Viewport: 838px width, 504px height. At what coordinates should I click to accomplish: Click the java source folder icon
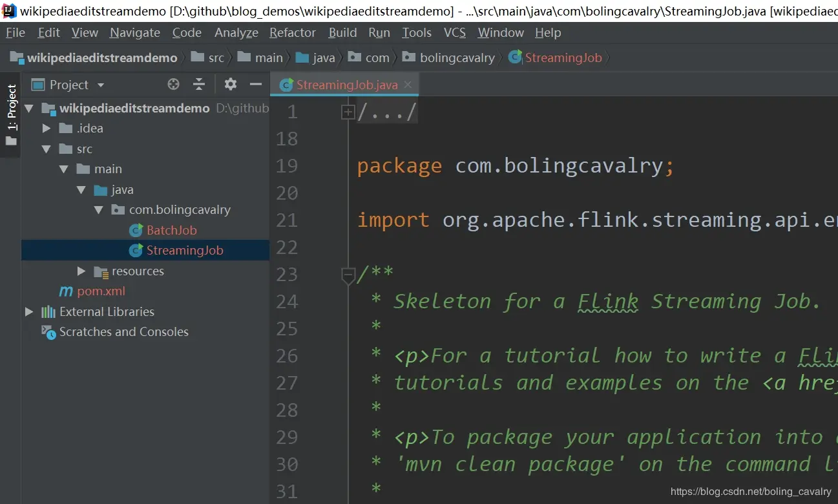(x=100, y=190)
